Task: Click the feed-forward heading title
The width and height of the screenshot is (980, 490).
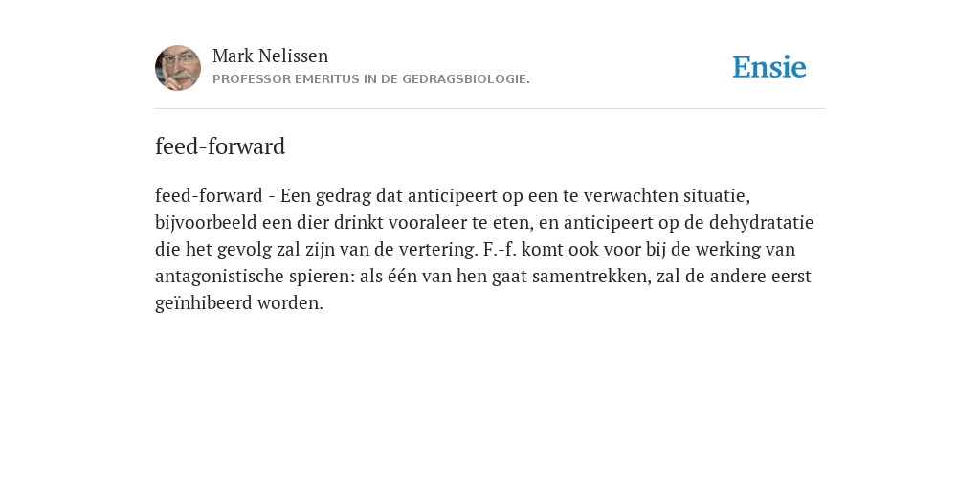Action: (220, 146)
